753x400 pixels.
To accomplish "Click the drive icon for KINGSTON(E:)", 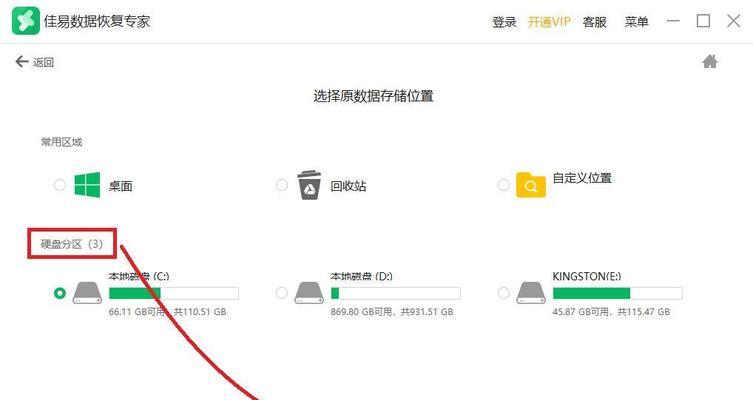I will coord(531,292).
